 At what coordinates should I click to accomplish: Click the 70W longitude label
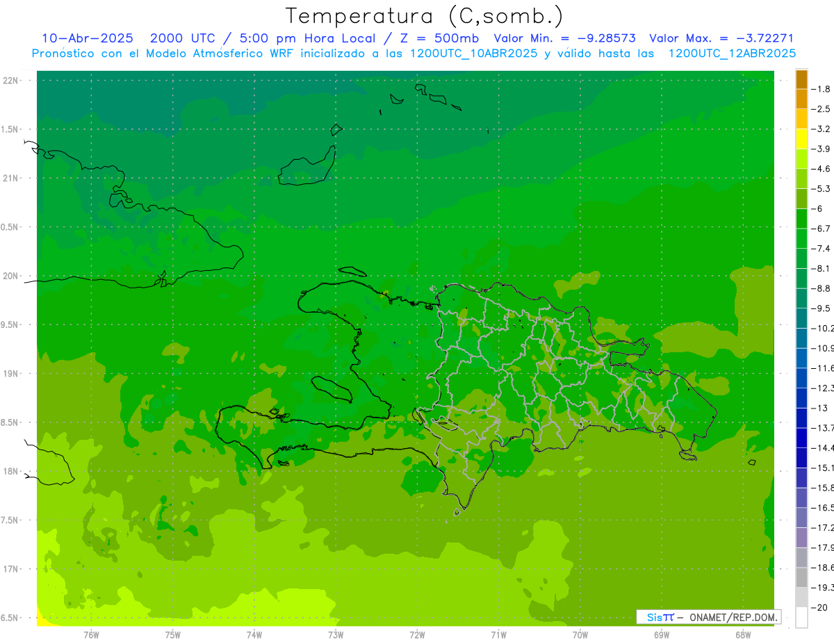pos(580,635)
